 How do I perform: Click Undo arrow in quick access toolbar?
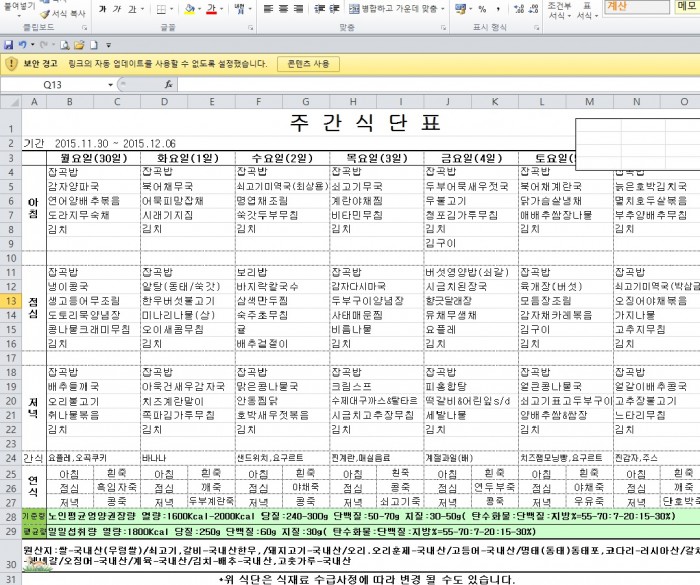[22, 45]
